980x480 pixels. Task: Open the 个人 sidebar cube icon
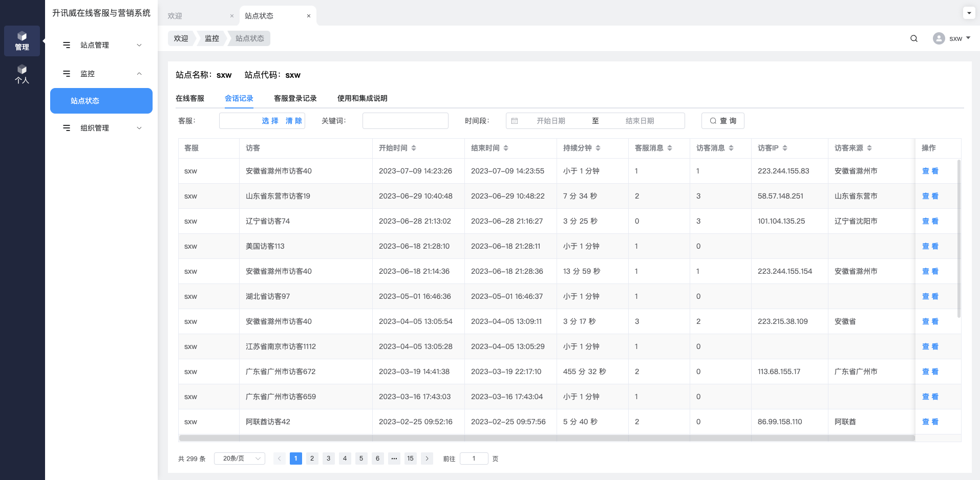pyautogui.click(x=22, y=69)
